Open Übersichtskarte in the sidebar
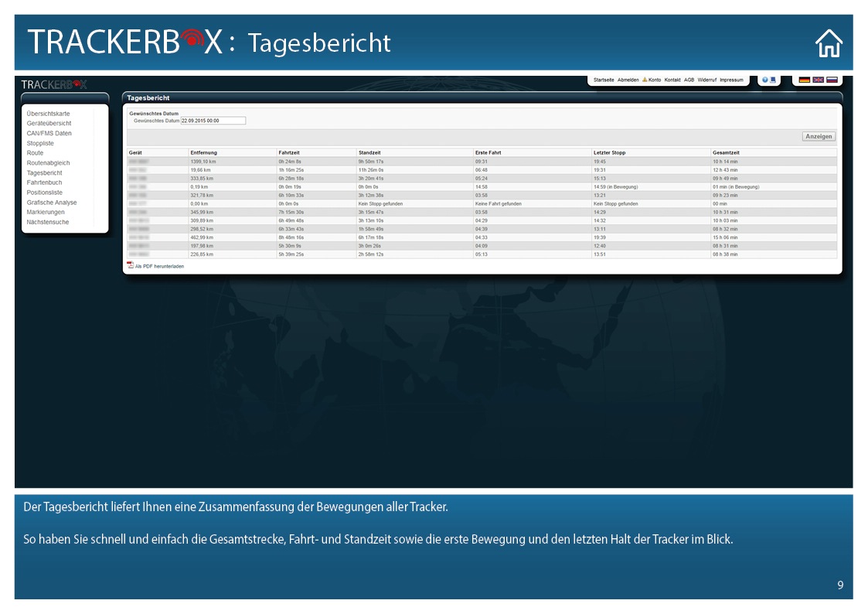Image resolution: width=868 pixels, height=614 pixels. point(48,114)
